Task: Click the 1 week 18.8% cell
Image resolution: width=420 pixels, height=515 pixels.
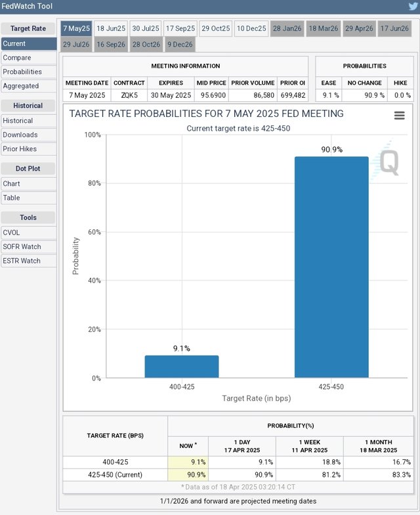Action: (x=310, y=462)
